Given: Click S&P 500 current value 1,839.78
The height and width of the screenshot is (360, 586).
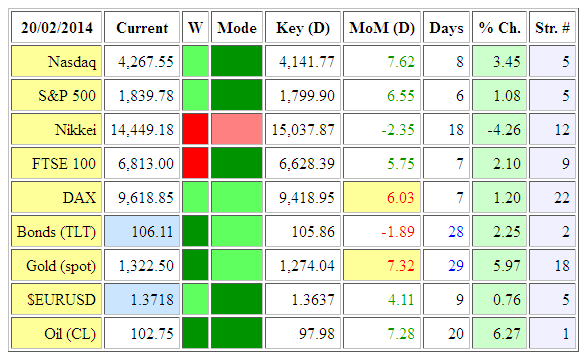Looking at the screenshot, I should [142, 95].
